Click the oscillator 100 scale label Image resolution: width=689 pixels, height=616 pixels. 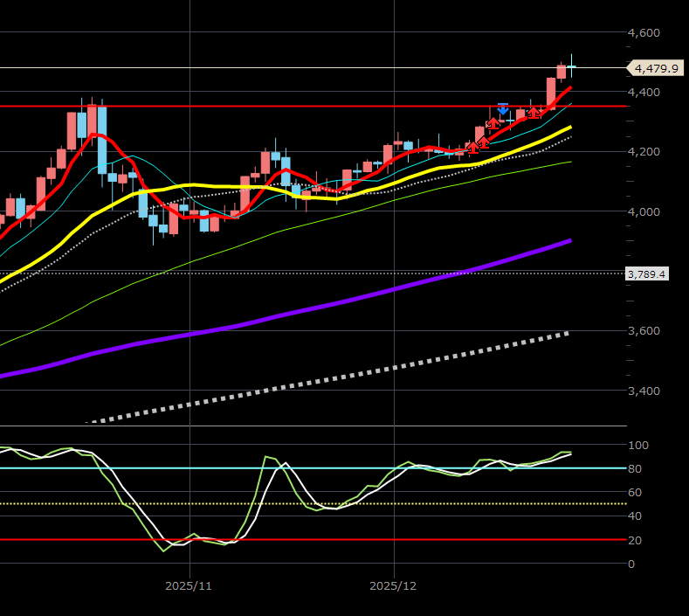(638, 446)
